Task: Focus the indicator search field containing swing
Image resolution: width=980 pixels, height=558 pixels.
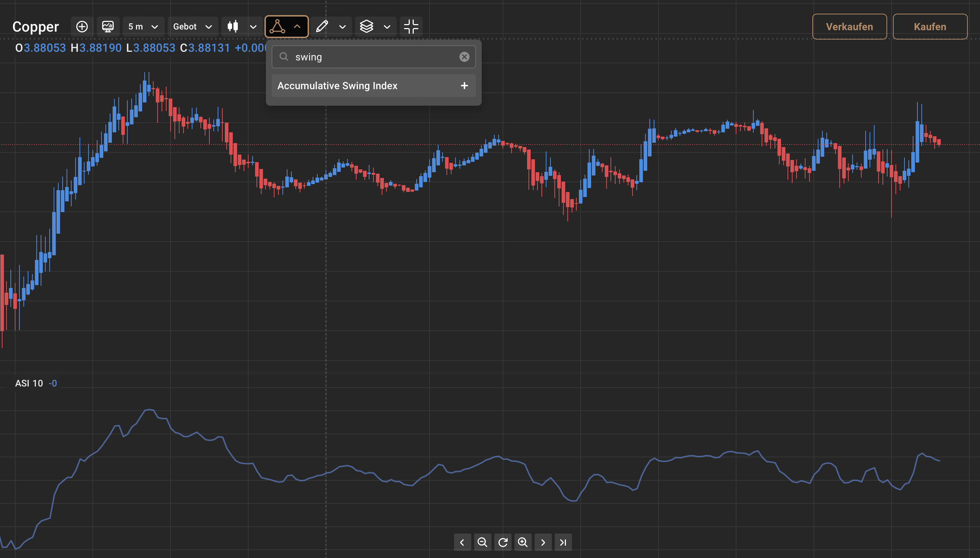Action: [x=373, y=57]
